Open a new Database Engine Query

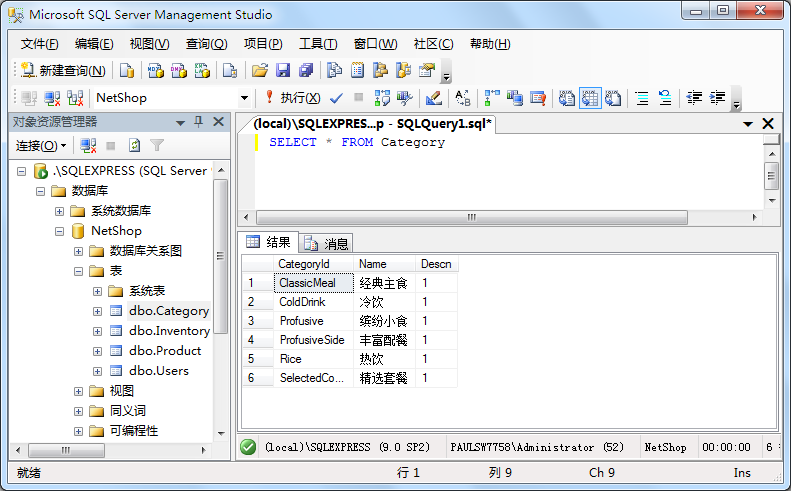click(127, 70)
